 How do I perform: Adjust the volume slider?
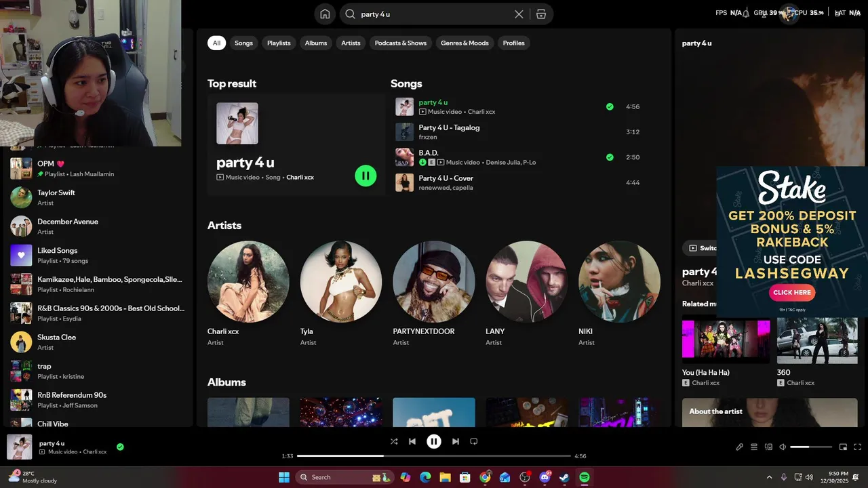(x=811, y=447)
